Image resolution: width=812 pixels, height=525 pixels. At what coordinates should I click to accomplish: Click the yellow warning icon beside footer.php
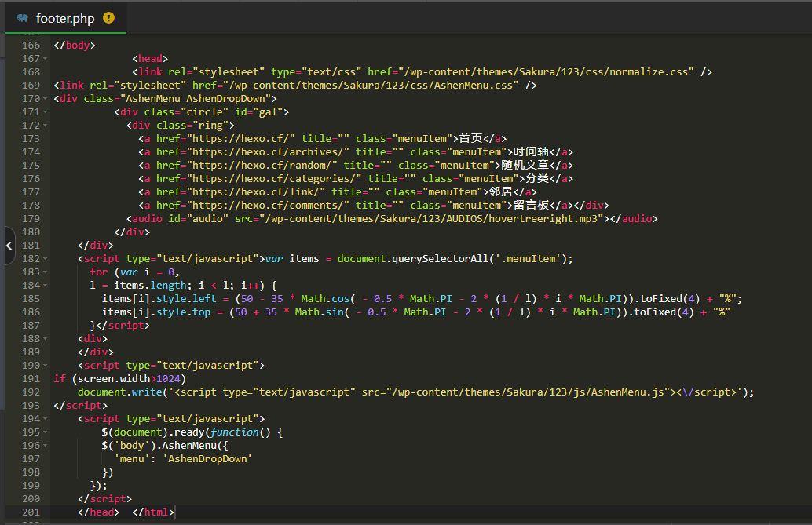click(108, 17)
